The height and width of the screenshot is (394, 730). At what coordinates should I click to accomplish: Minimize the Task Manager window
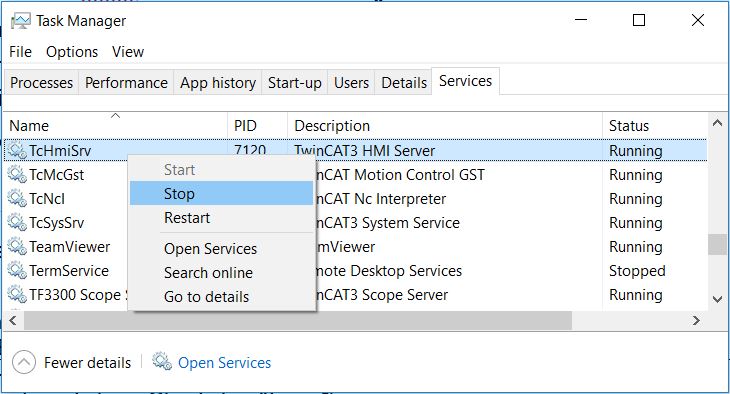tap(581, 20)
